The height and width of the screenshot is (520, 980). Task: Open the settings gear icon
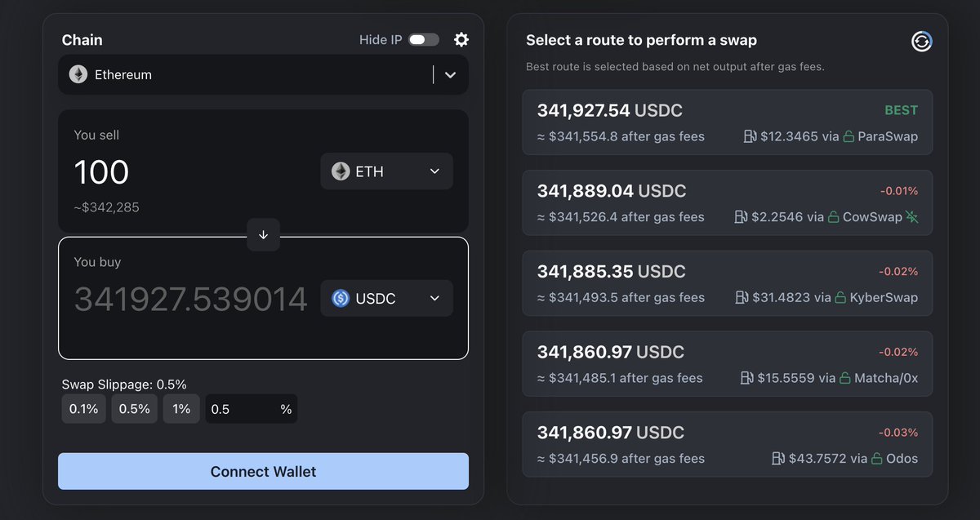click(x=461, y=39)
